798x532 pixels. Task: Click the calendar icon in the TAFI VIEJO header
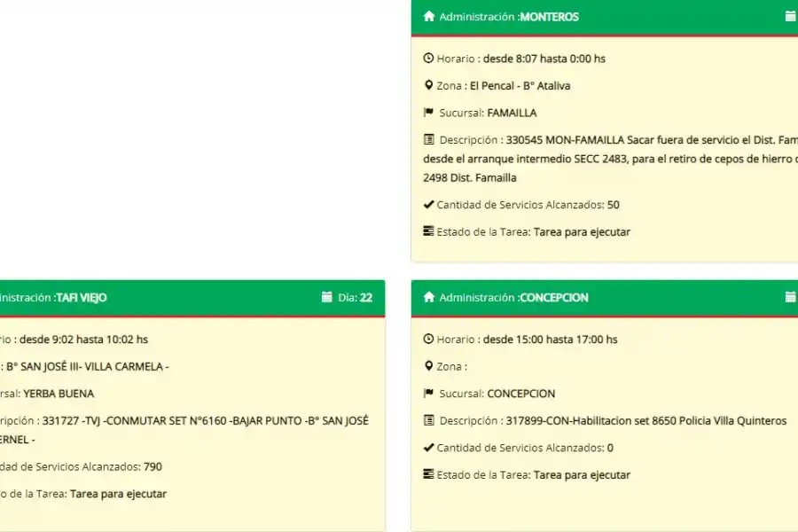[x=326, y=298]
